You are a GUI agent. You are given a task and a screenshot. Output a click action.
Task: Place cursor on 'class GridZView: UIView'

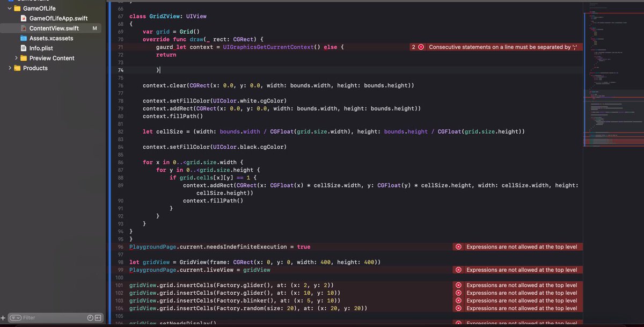click(168, 17)
